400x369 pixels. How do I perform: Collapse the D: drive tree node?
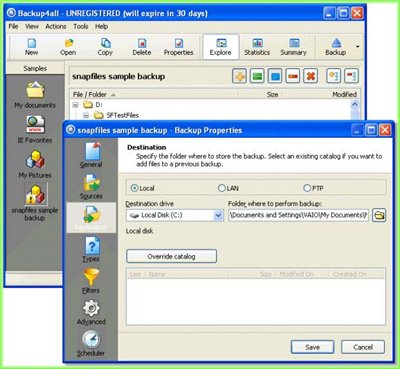76,105
